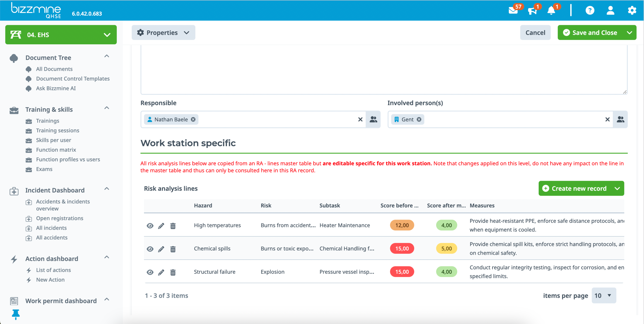This screenshot has width=644, height=324.
Task: Remove Nathan Baele from the Responsible field
Action: click(193, 119)
